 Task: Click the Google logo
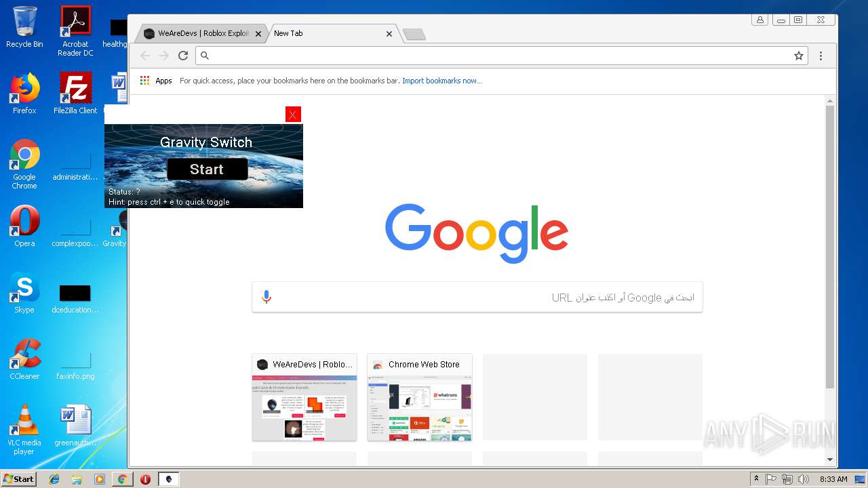[x=477, y=233]
